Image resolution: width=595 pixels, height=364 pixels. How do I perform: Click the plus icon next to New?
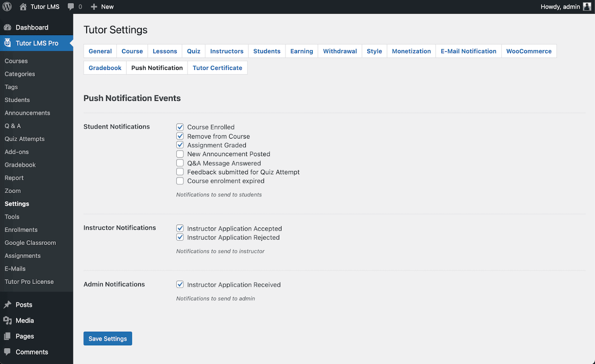tap(94, 7)
